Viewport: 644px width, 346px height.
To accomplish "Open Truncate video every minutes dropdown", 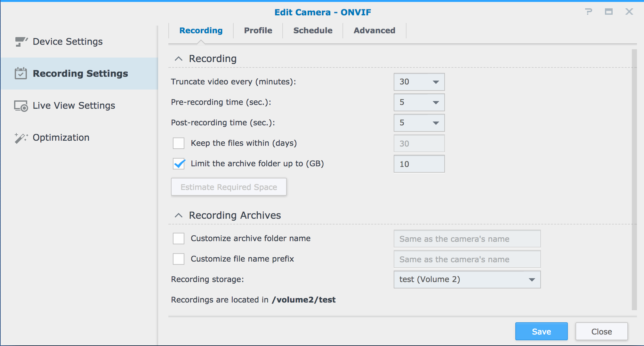I will click(x=435, y=82).
